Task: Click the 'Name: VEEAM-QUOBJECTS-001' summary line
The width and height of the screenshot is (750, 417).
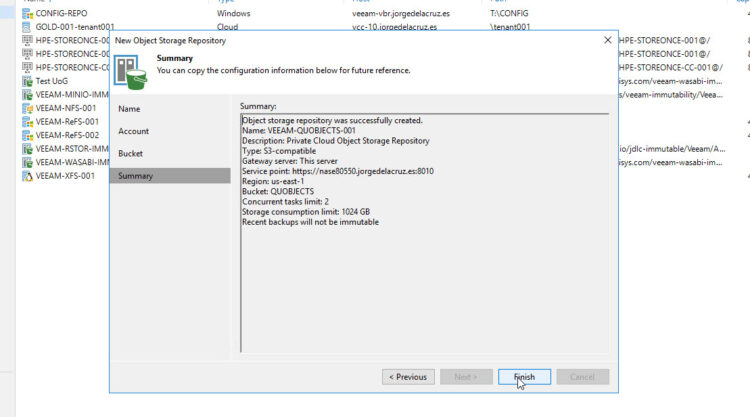Action: 299,131
